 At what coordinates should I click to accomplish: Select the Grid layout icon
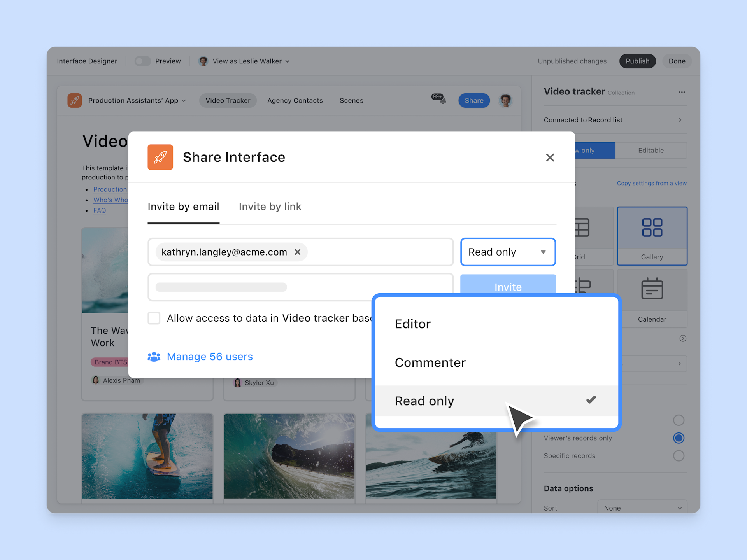pos(582,227)
